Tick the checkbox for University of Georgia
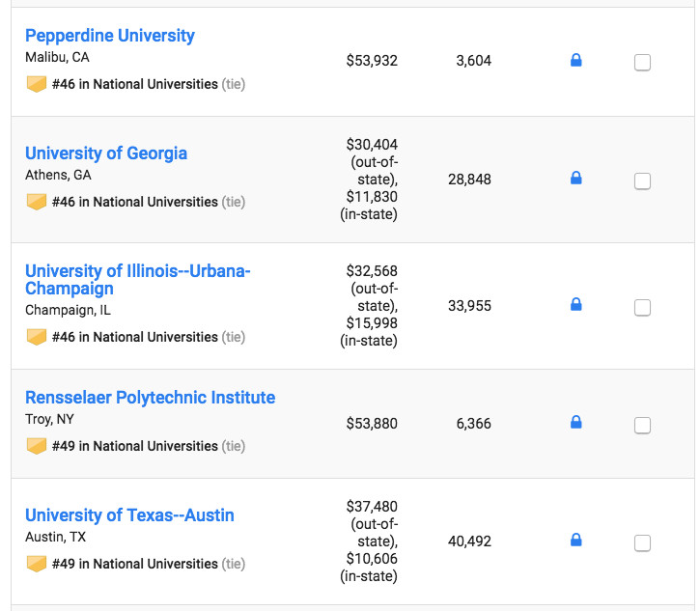Viewport: 700px width, 611px height. point(642,181)
